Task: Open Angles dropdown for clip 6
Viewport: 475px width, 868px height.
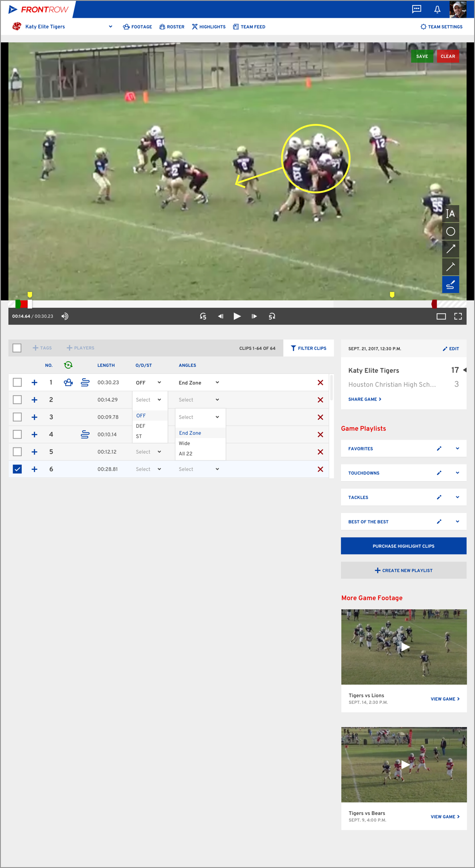Action: click(x=199, y=469)
